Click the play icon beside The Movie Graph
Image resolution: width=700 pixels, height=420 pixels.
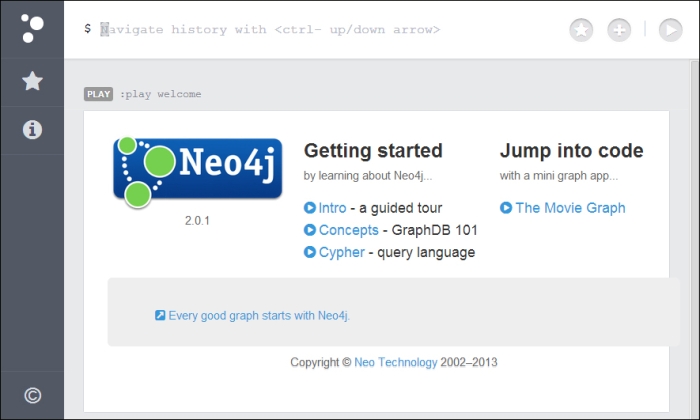coord(506,208)
